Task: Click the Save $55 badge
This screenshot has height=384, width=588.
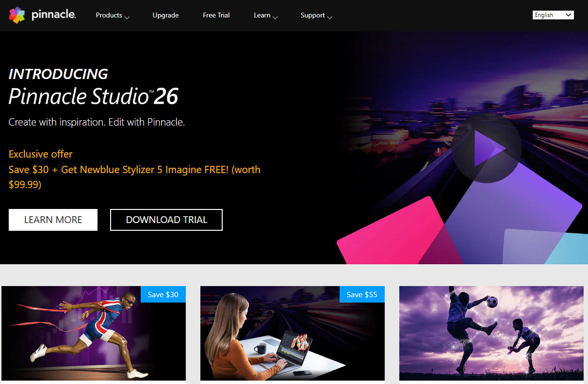Action: pyautogui.click(x=362, y=294)
